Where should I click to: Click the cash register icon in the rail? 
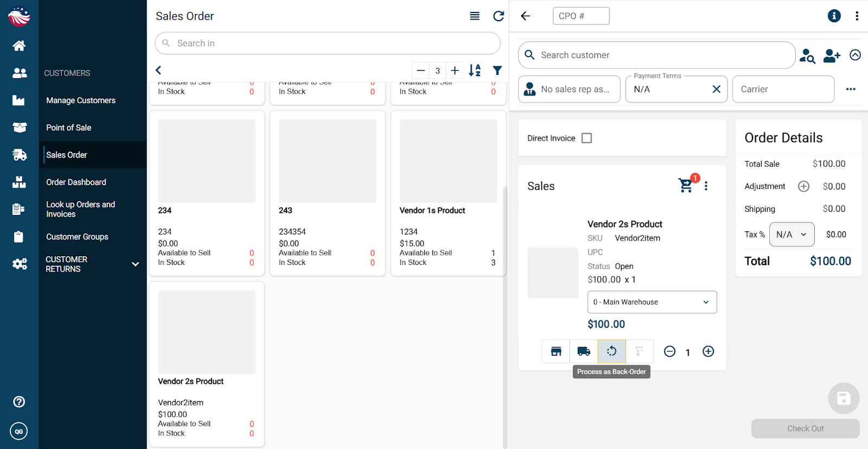[19, 210]
